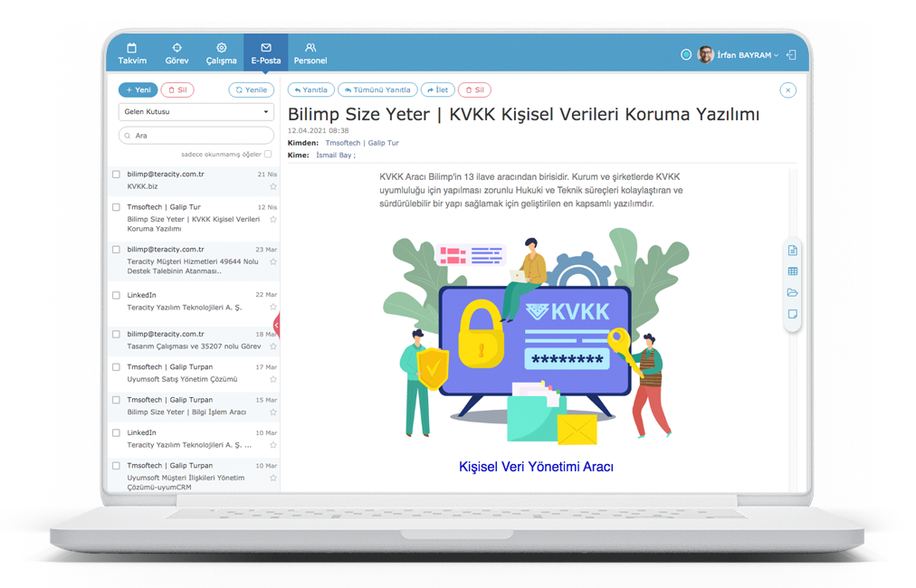916x588 pixels.
Task: Click the document icon in the right side panel
Action: click(x=792, y=251)
